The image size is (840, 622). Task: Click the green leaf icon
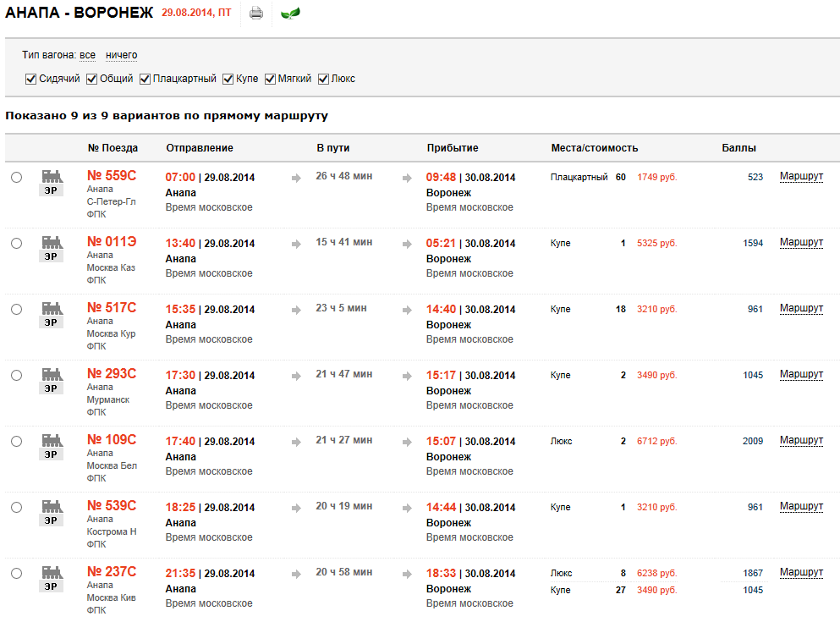(x=290, y=13)
